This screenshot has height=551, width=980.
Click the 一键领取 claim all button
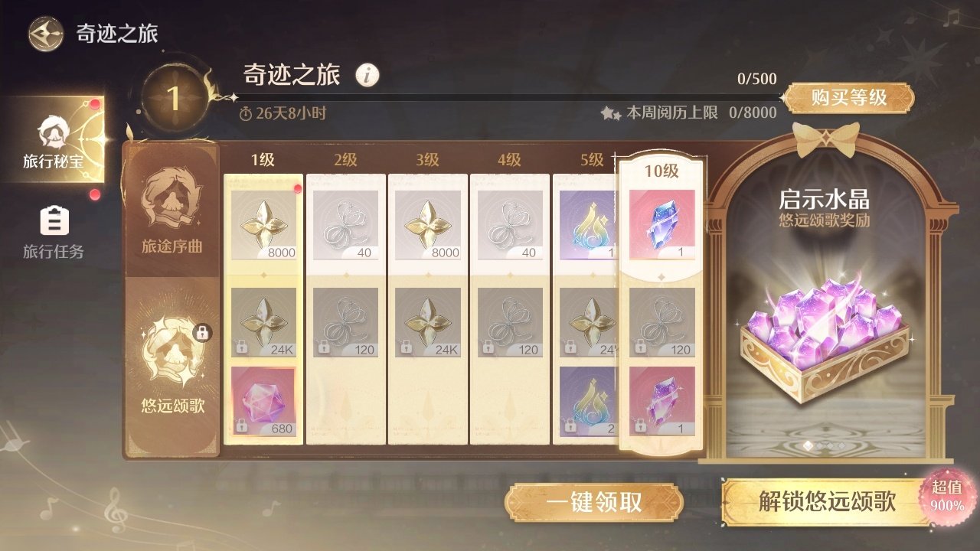click(593, 502)
